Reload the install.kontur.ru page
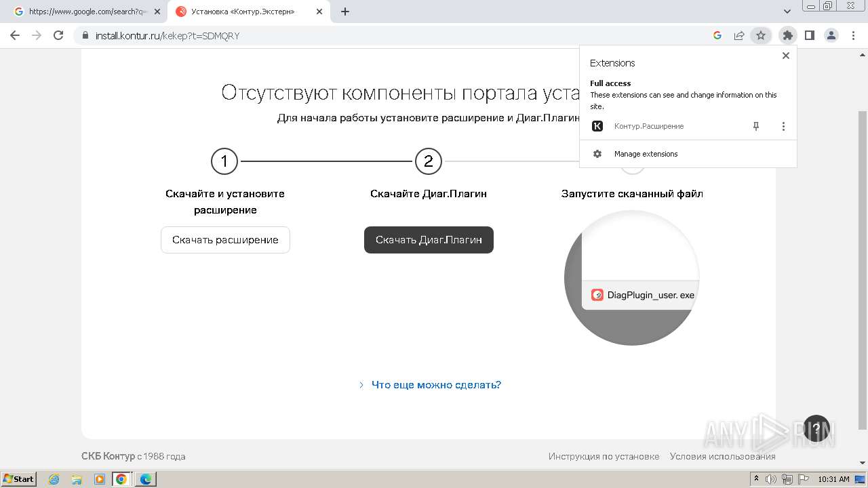 coord(58,35)
